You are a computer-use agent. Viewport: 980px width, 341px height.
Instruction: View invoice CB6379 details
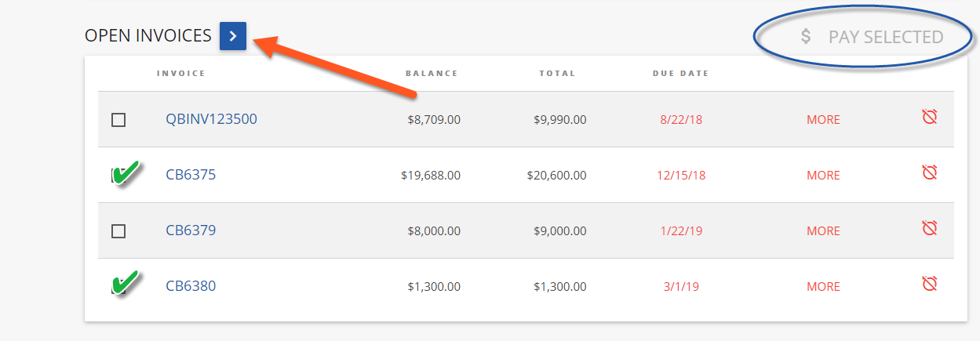[191, 230]
